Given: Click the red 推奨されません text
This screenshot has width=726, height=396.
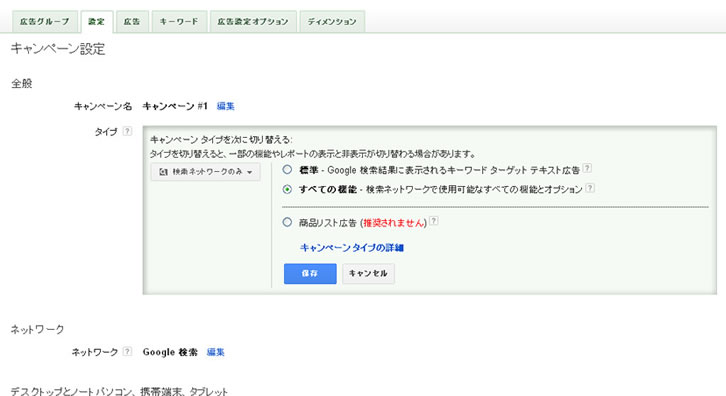Looking at the screenshot, I should [394, 223].
